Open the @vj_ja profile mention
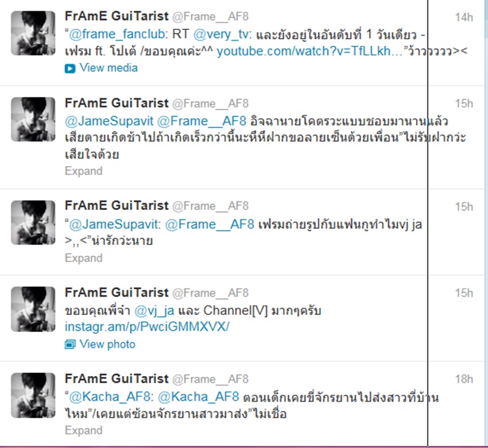Screen dimensions: 488x448 154,311
